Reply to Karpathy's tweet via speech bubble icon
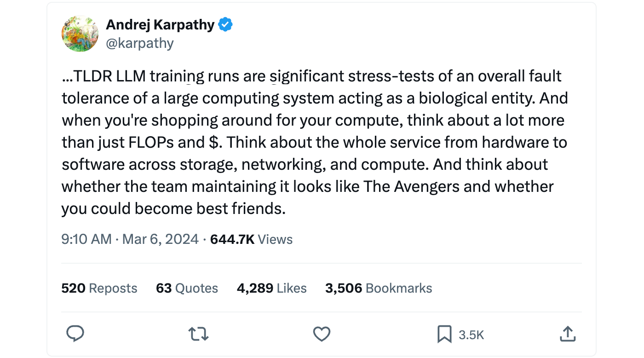Viewport: 644px width, 358px height. [75, 334]
